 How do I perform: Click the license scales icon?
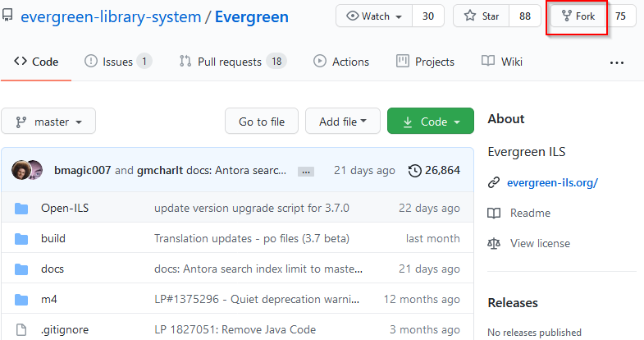(494, 243)
